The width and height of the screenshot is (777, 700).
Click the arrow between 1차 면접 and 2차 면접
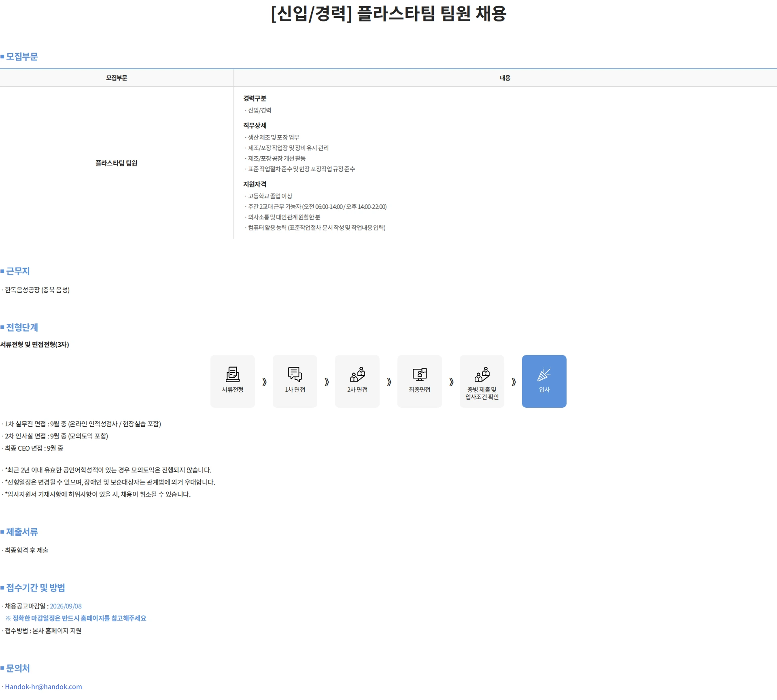point(327,382)
